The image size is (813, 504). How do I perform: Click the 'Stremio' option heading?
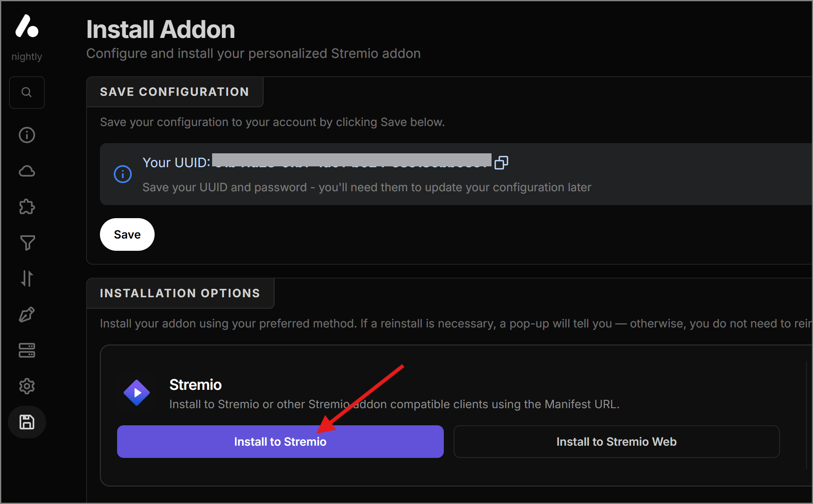coord(195,385)
